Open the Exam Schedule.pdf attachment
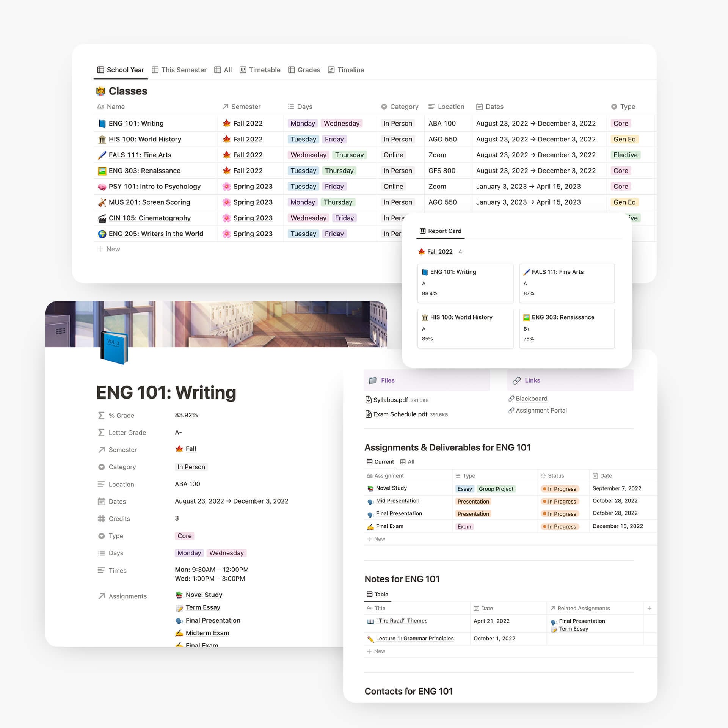The image size is (728, 728). tap(399, 414)
